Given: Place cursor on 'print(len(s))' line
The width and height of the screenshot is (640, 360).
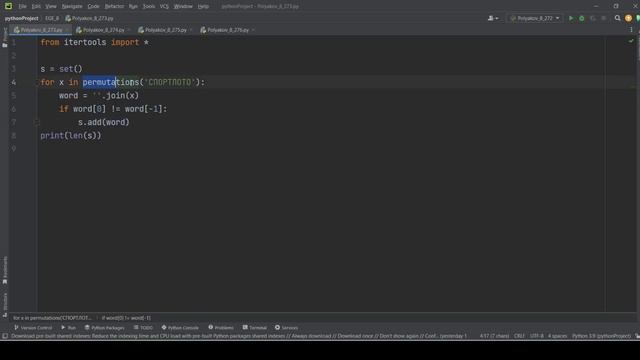Looking at the screenshot, I should point(71,136).
